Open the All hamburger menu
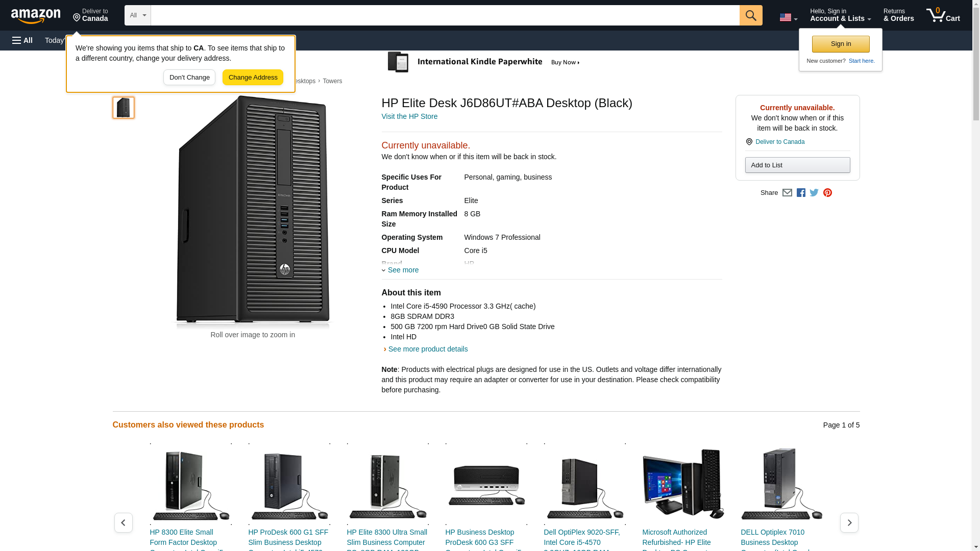The width and height of the screenshot is (980, 551). [22, 40]
